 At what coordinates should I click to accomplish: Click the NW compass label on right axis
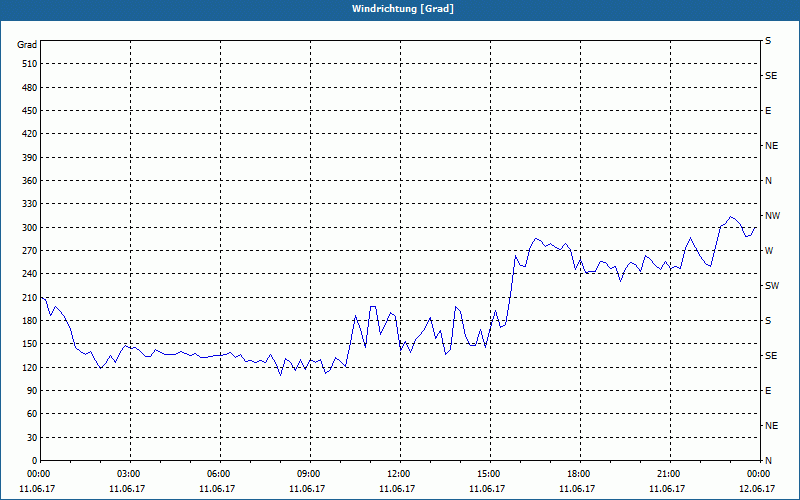772,216
